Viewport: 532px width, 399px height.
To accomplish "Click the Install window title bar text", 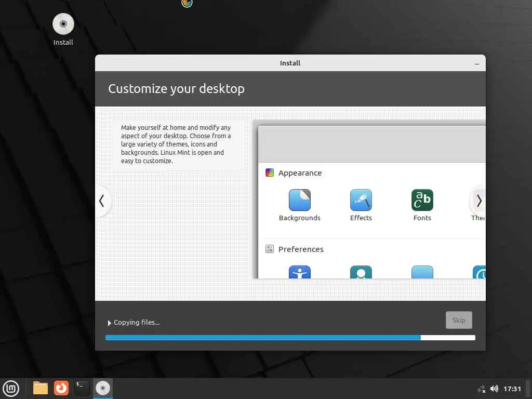I will click(290, 63).
